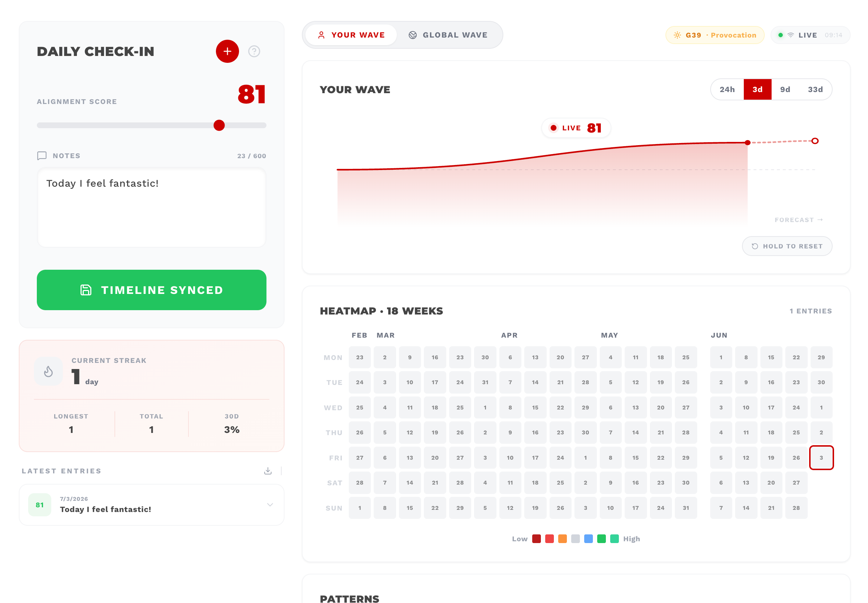Click the red plus new check-in button
The image size is (868, 603).
[227, 51]
